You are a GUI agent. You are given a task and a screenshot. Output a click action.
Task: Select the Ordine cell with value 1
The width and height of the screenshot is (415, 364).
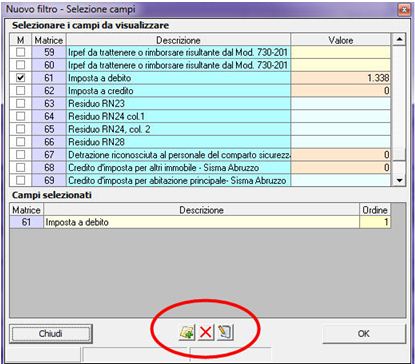pyautogui.click(x=375, y=222)
